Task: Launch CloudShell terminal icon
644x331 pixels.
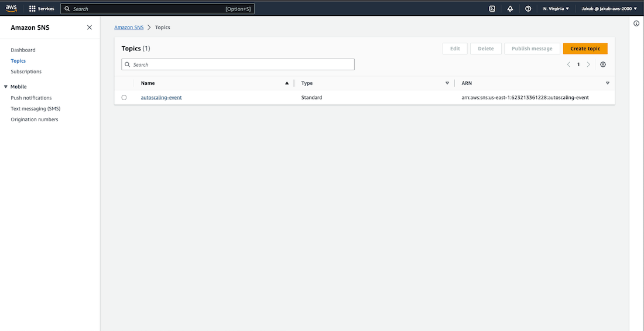Action: 492,9
